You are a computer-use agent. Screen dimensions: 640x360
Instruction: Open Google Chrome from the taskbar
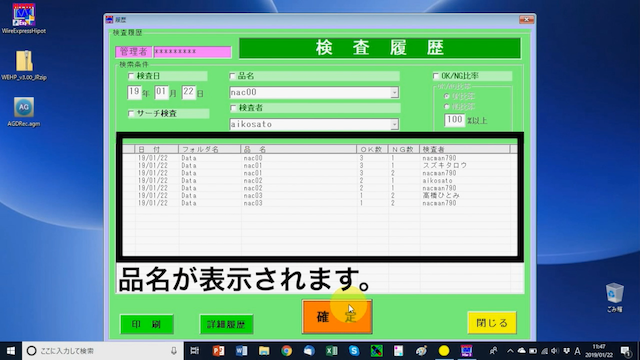pyautogui.click(x=287, y=351)
